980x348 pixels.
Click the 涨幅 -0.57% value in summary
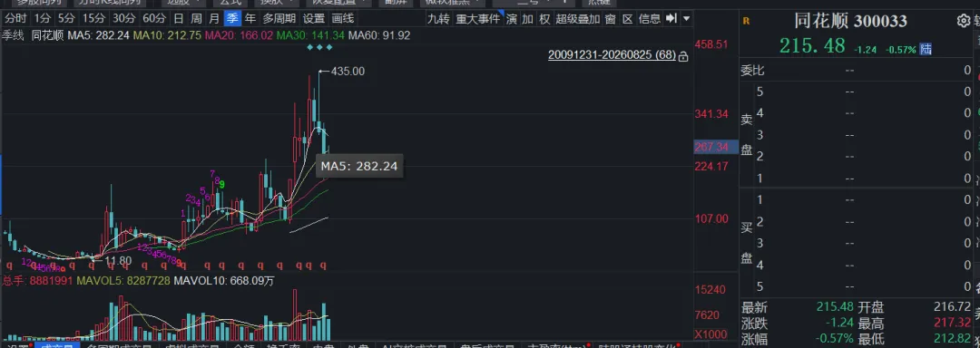pos(834,340)
